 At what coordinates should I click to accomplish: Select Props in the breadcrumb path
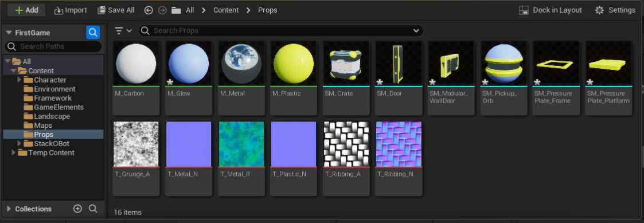click(x=267, y=10)
